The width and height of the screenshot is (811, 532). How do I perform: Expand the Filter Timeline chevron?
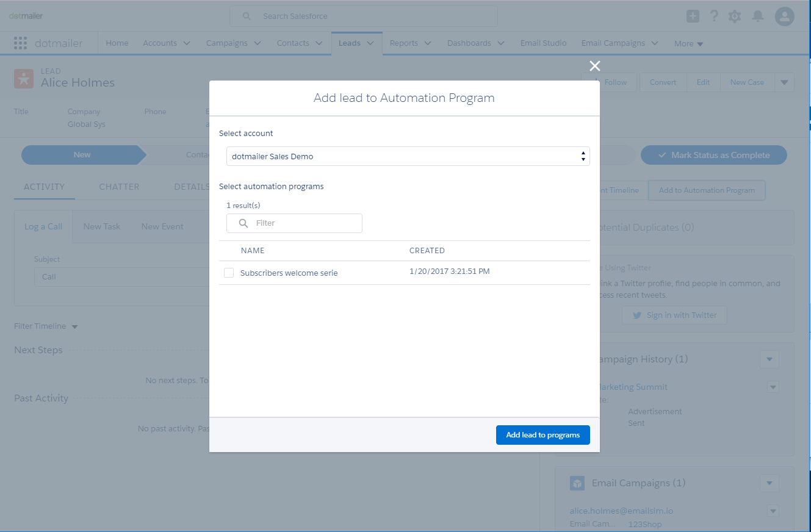(74, 326)
